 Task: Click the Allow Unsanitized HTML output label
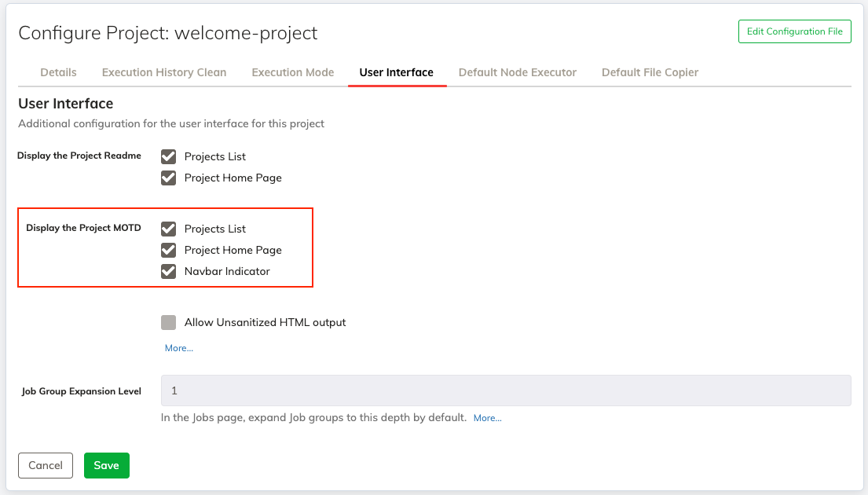pyautogui.click(x=265, y=322)
